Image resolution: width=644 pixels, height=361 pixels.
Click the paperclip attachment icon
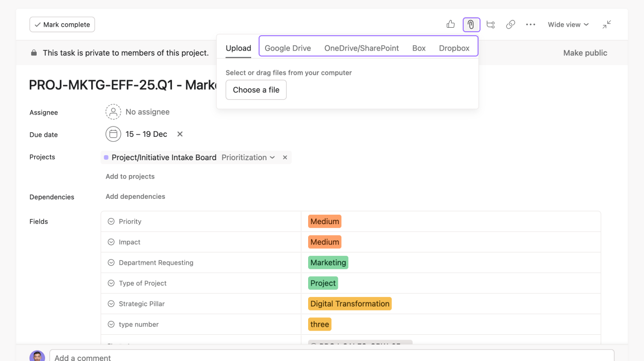[471, 24]
